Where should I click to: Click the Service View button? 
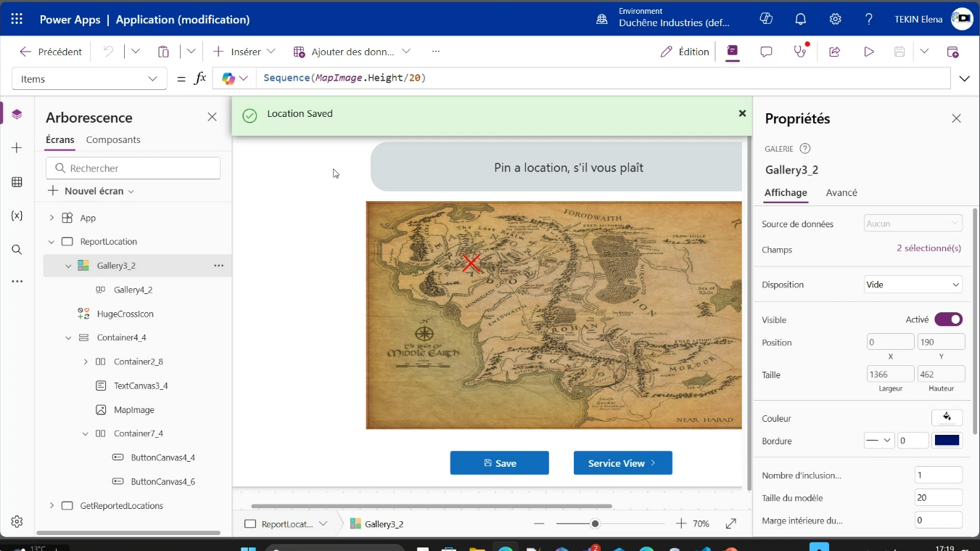622,463
